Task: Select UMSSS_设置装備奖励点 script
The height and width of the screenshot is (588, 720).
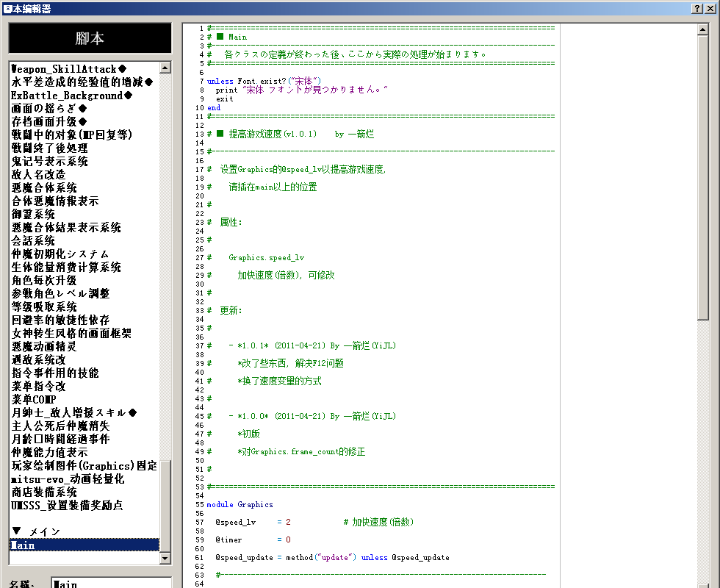Action: [x=84, y=506]
